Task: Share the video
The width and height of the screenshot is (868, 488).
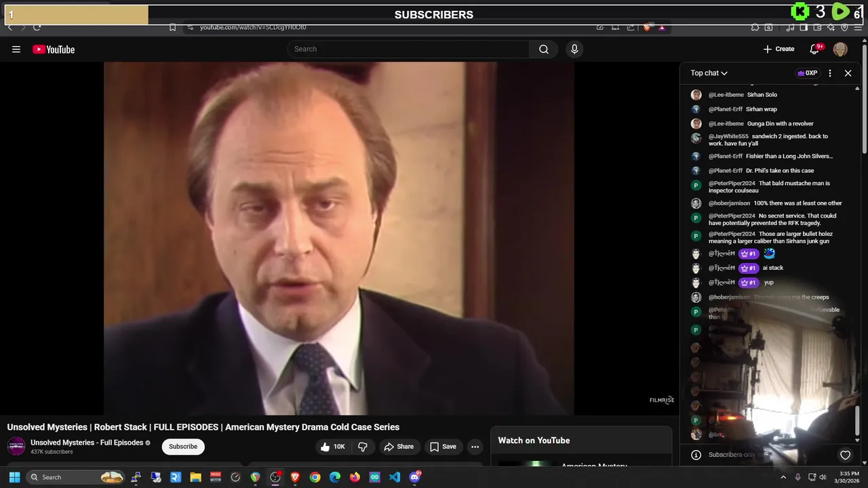Action: click(x=399, y=447)
